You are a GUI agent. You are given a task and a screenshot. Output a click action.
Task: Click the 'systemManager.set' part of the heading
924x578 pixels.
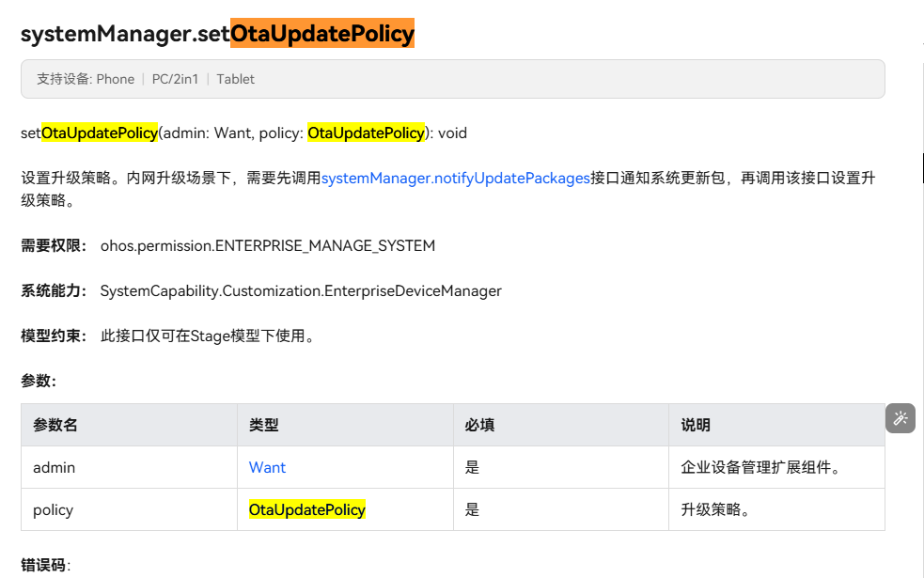pos(125,34)
